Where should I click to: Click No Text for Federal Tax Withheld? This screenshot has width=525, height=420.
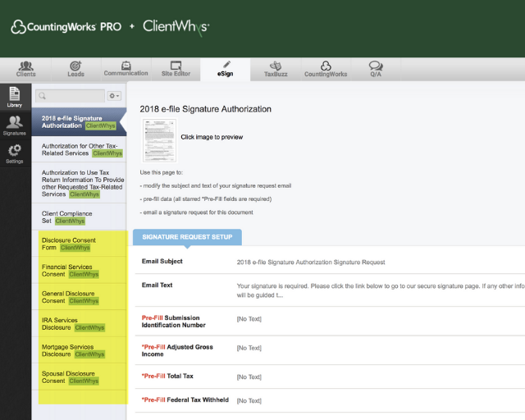pyautogui.click(x=249, y=401)
